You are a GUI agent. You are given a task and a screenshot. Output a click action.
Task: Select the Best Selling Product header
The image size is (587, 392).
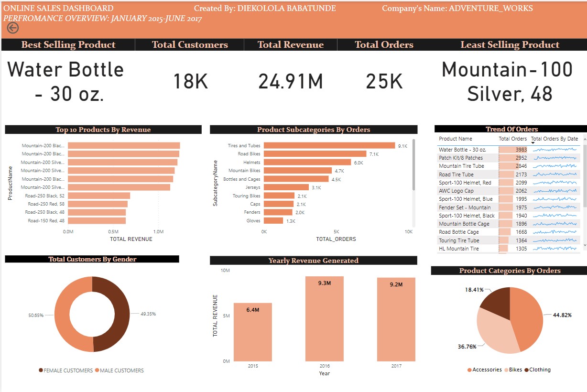68,44
